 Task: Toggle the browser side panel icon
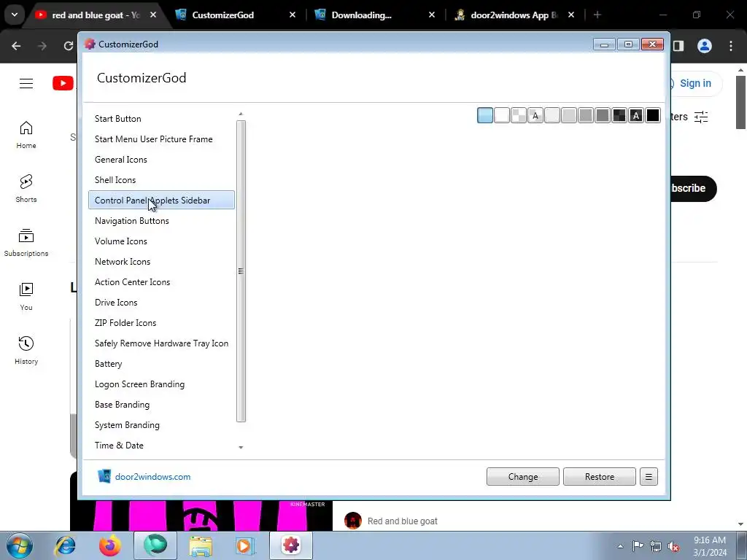click(x=678, y=46)
